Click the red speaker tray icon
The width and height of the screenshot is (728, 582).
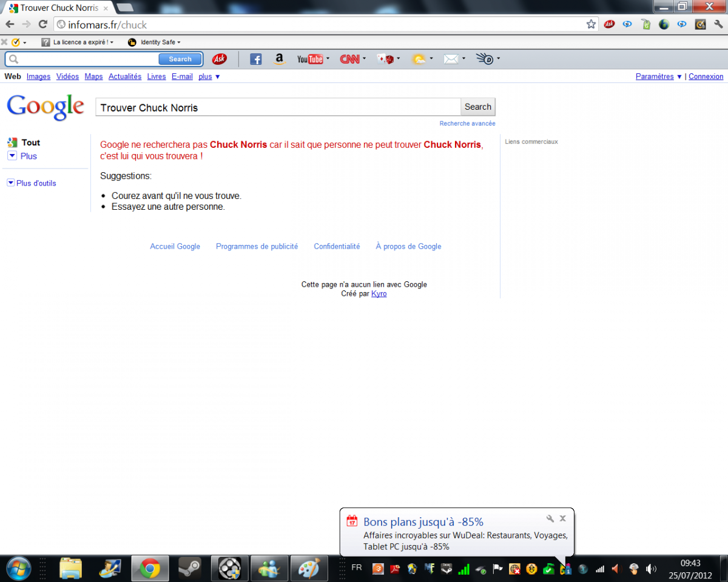click(616, 569)
